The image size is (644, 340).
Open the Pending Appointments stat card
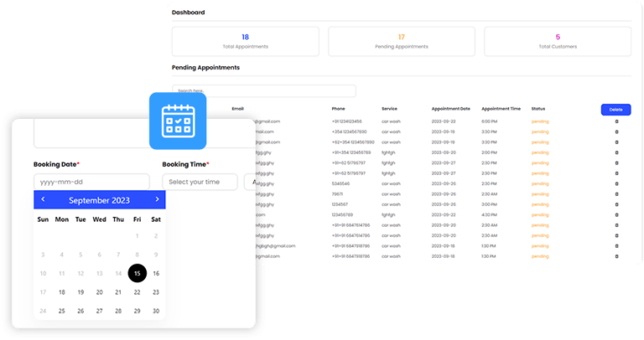401,41
